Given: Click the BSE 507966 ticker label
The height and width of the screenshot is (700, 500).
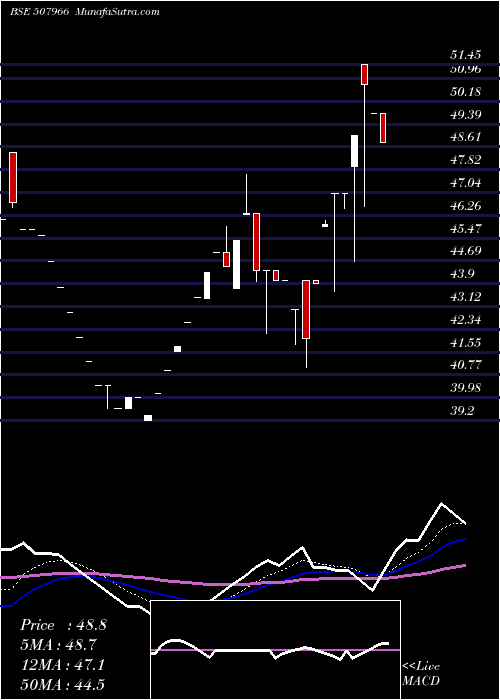Looking at the screenshot, I should (39, 12).
